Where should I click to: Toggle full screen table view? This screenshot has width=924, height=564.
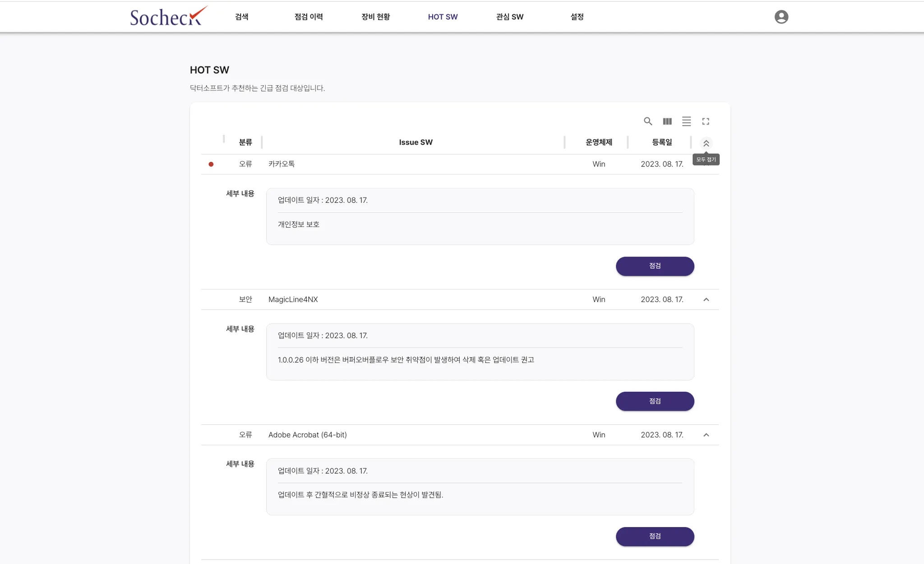coord(706,121)
